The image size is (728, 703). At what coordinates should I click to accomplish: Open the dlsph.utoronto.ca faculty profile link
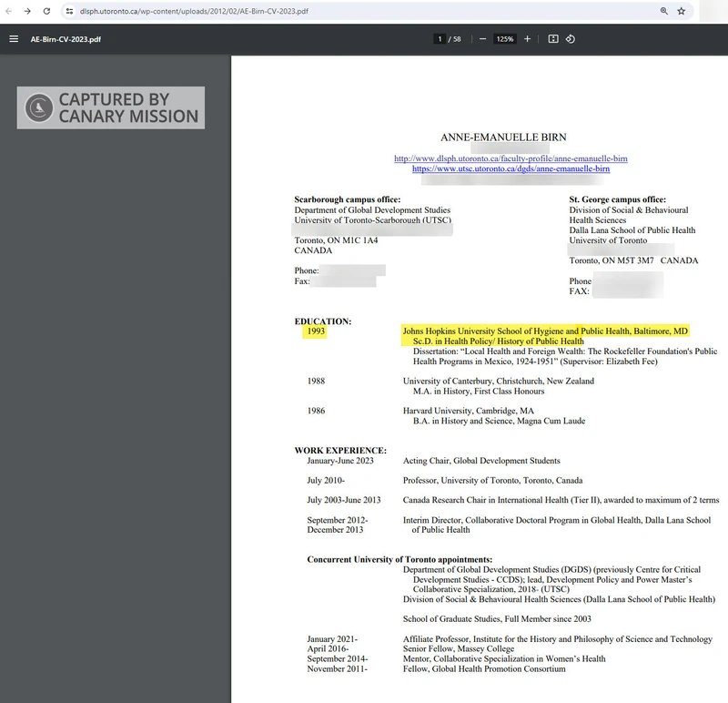click(x=511, y=158)
